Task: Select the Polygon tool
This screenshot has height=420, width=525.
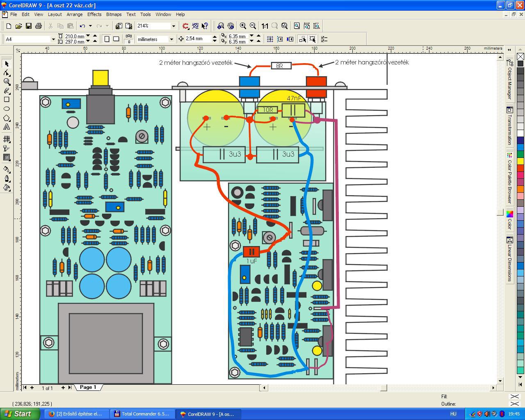Action: tap(7, 118)
